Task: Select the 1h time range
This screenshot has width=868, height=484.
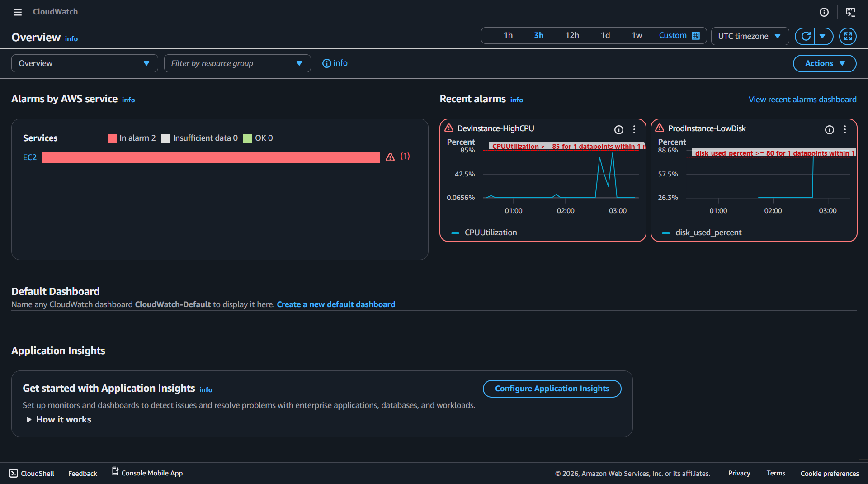Action: click(x=508, y=35)
